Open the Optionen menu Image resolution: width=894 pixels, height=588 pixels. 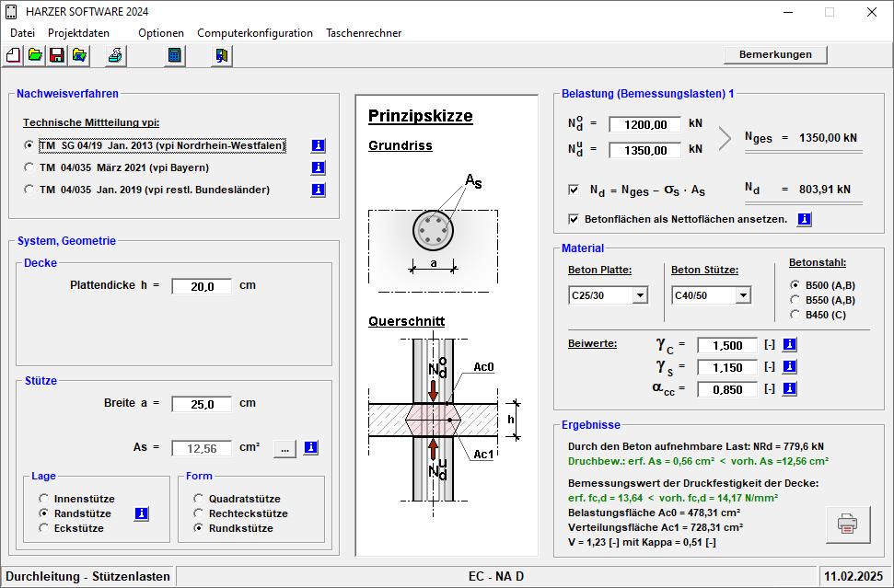click(x=161, y=32)
